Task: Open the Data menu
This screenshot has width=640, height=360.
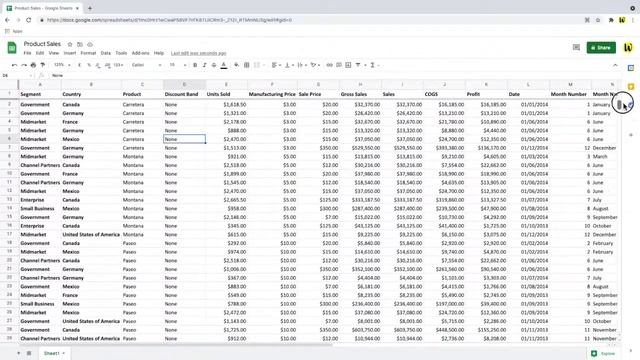Action: point(106,53)
